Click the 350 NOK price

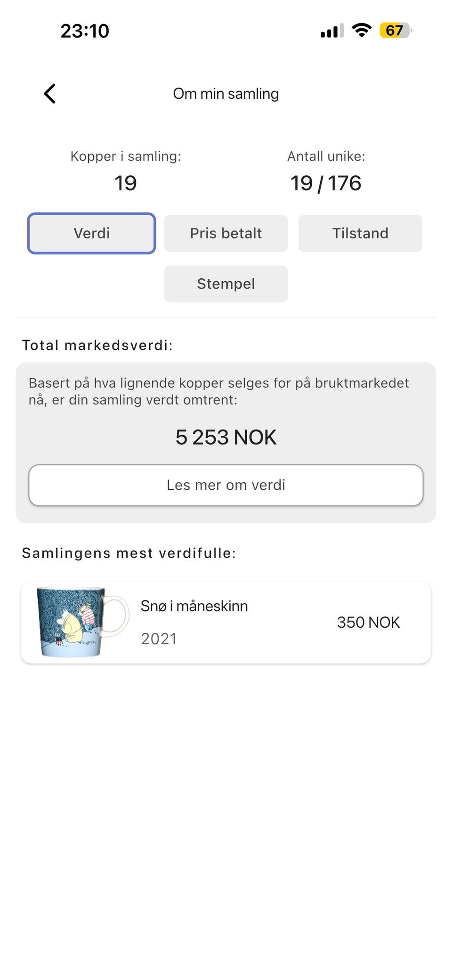coord(368,623)
